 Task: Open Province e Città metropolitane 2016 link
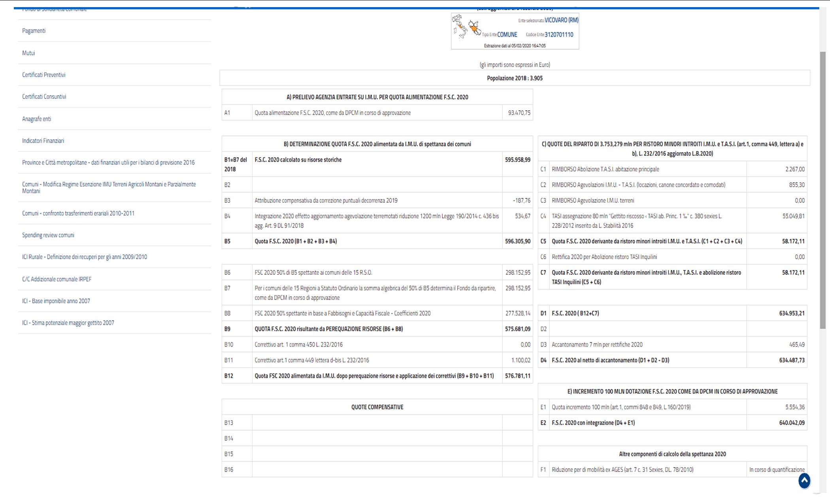point(108,162)
